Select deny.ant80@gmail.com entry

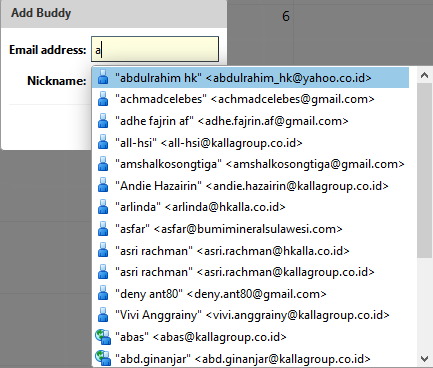pos(250,294)
